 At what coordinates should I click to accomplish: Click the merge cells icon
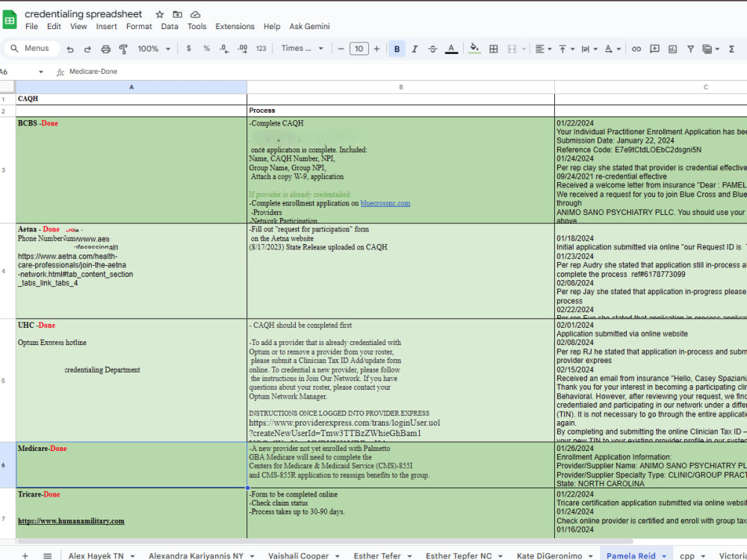click(x=512, y=49)
